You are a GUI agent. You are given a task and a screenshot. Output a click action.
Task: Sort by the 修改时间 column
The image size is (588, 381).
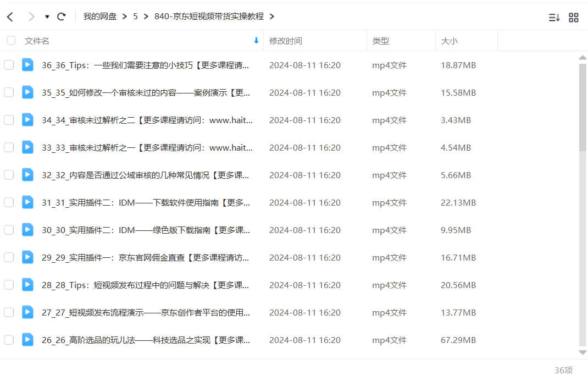point(286,41)
